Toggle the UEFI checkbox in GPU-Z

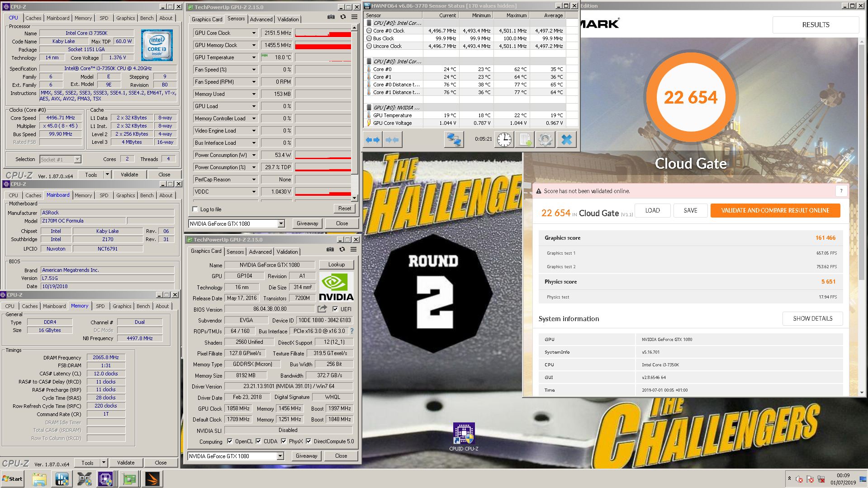[x=335, y=309]
